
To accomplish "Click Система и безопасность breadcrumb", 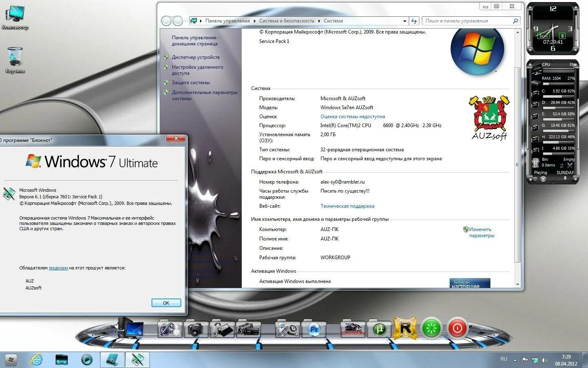I will click(287, 21).
